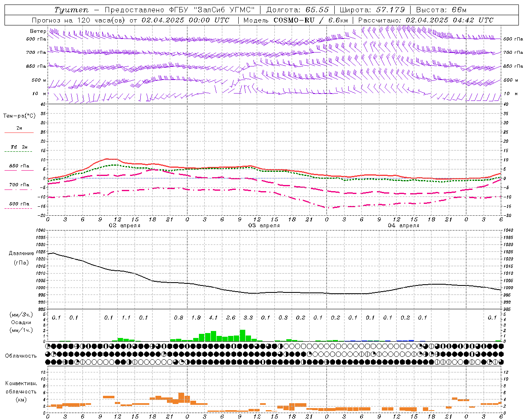Click the '1.1' three-hour precipitation value
This screenshot has height=420, width=525.
[126, 317]
